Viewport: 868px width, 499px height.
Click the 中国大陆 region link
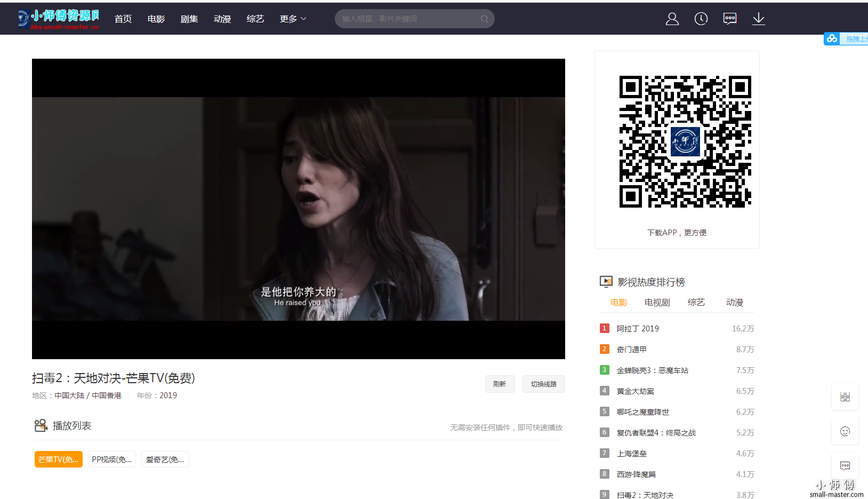tap(69, 395)
